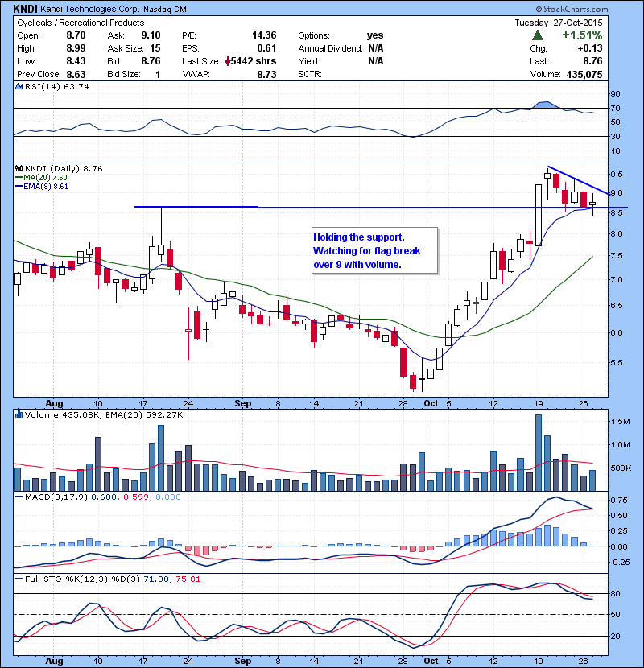Click 'Sep' on the bottom date axis
The image size is (644, 668).
point(243,661)
